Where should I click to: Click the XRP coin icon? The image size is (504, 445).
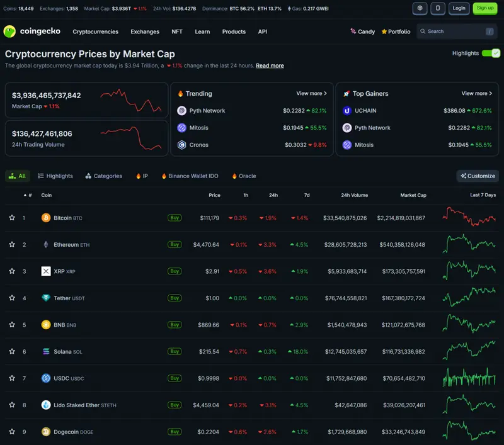click(x=46, y=271)
